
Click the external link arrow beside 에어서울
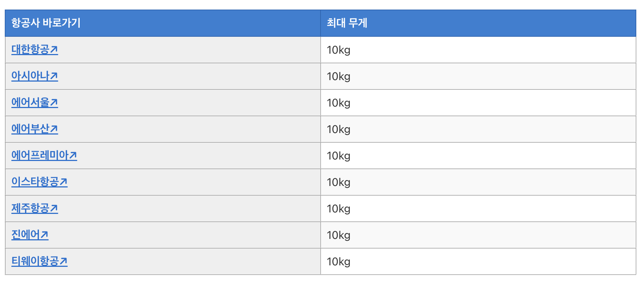point(54,101)
